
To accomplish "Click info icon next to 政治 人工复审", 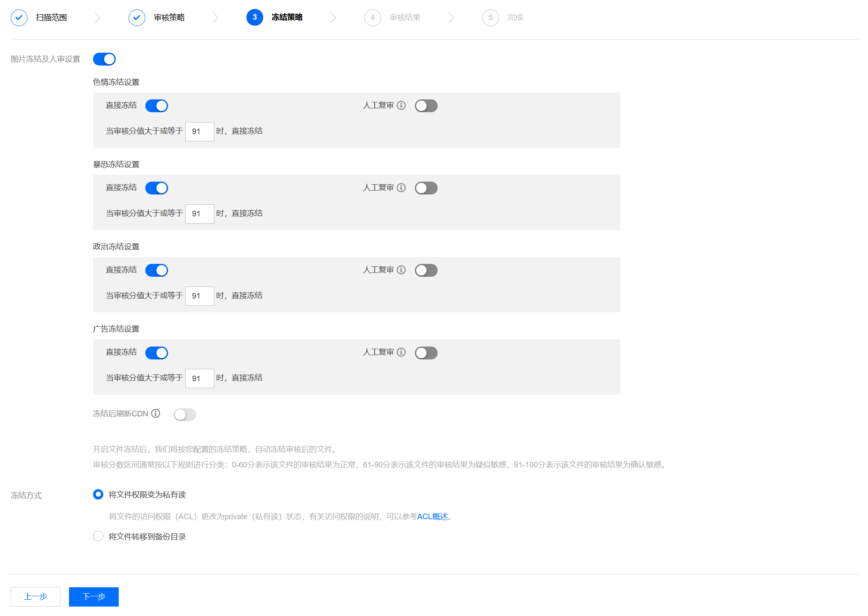I will [401, 270].
